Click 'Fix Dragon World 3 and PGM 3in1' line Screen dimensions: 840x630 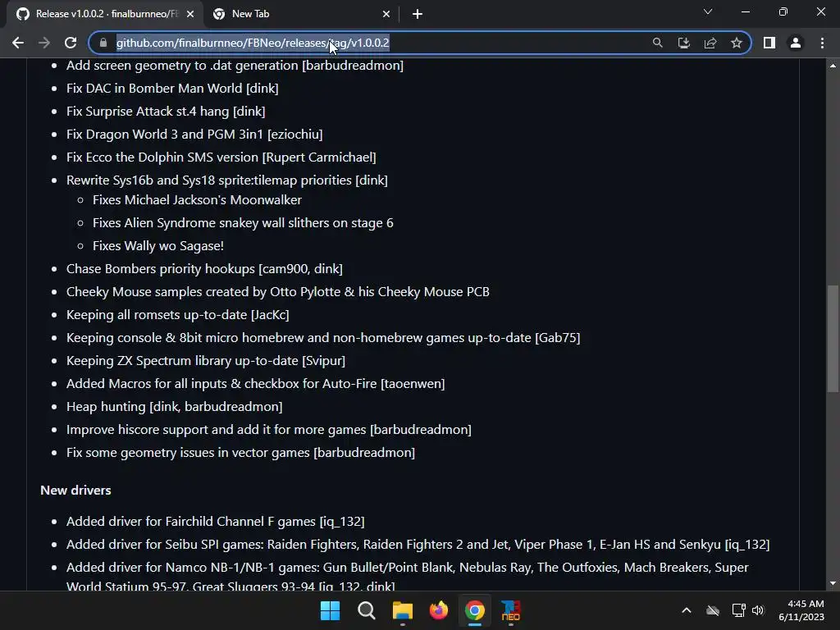tap(194, 135)
